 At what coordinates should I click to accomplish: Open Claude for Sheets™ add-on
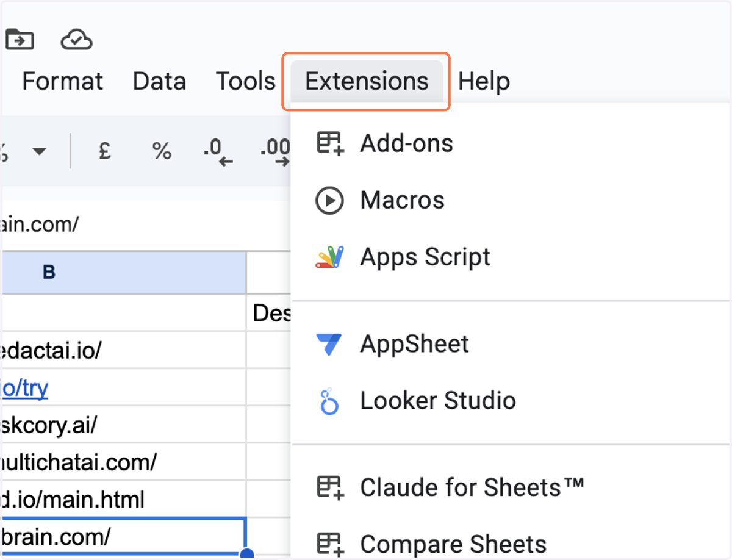(x=511, y=487)
